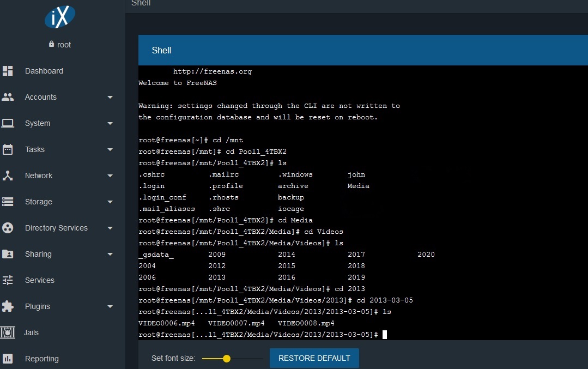Expand the Network menu arrow
Viewport: 588px width, 369px height.
coord(110,176)
